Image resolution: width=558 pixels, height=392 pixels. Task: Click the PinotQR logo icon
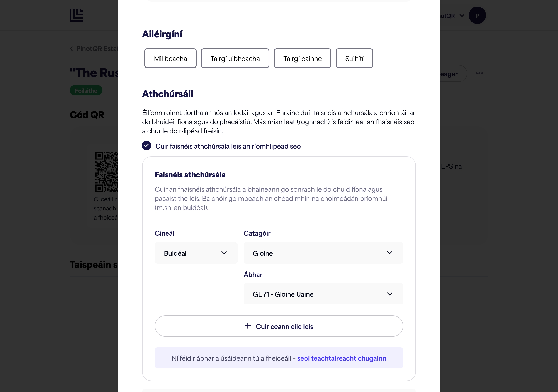click(x=76, y=15)
